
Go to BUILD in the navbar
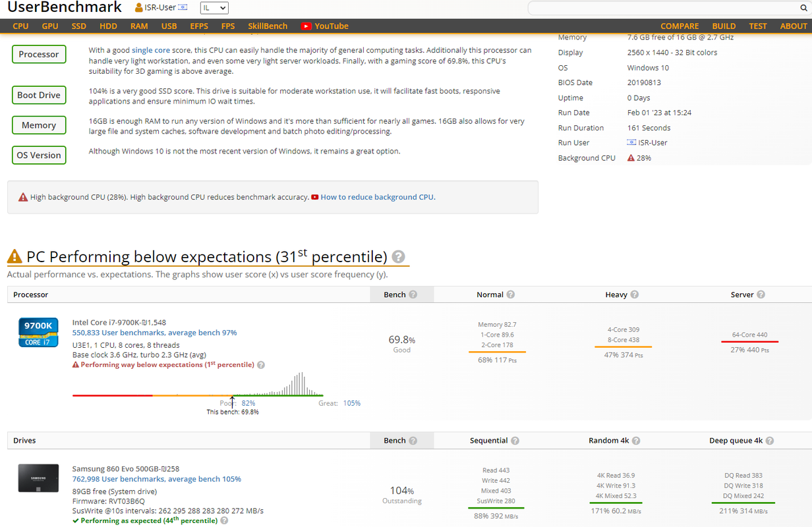[724, 26]
